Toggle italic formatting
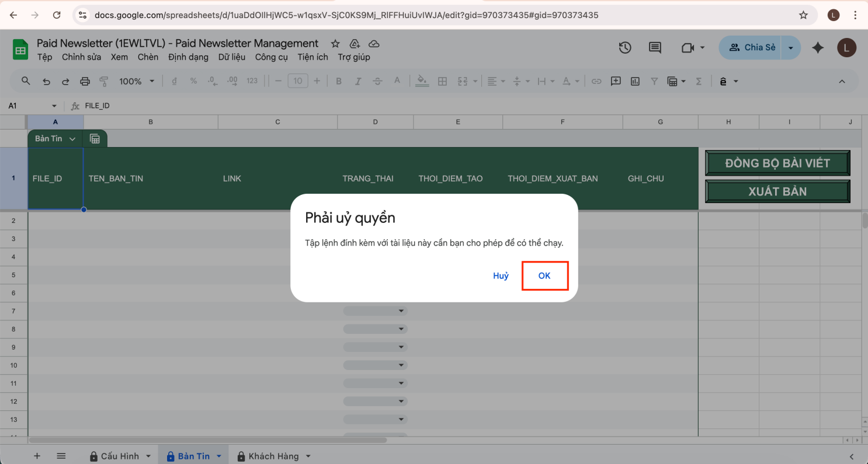The image size is (868, 464). (358, 81)
